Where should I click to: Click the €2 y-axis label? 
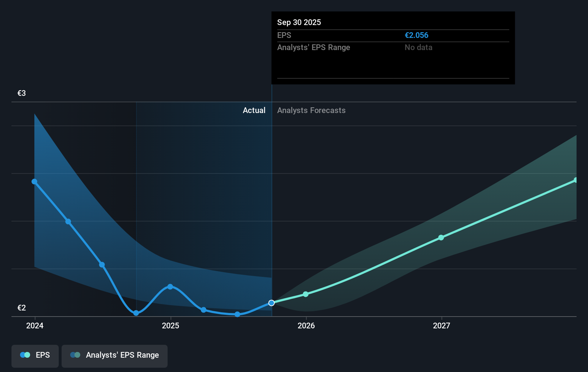(21, 308)
